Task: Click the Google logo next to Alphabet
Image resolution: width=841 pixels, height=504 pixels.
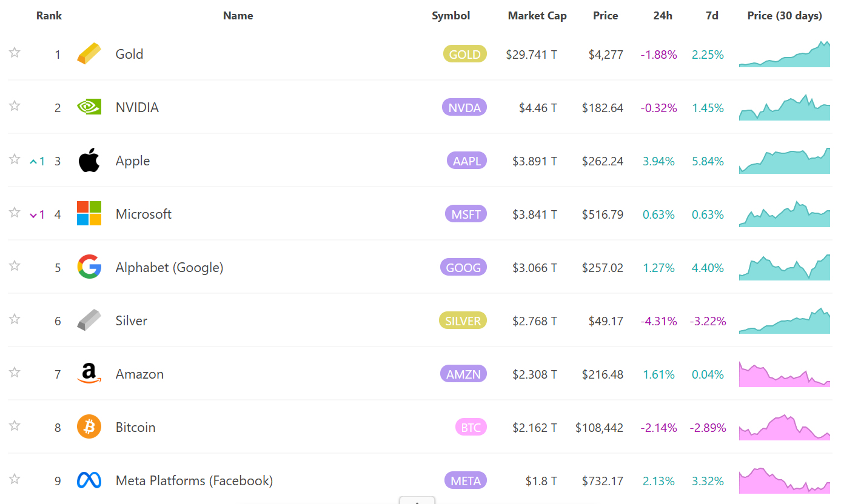Action: (x=89, y=267)
